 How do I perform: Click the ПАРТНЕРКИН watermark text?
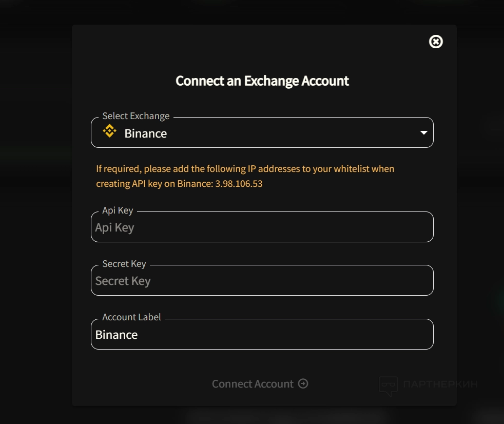(x=440, y=384)
